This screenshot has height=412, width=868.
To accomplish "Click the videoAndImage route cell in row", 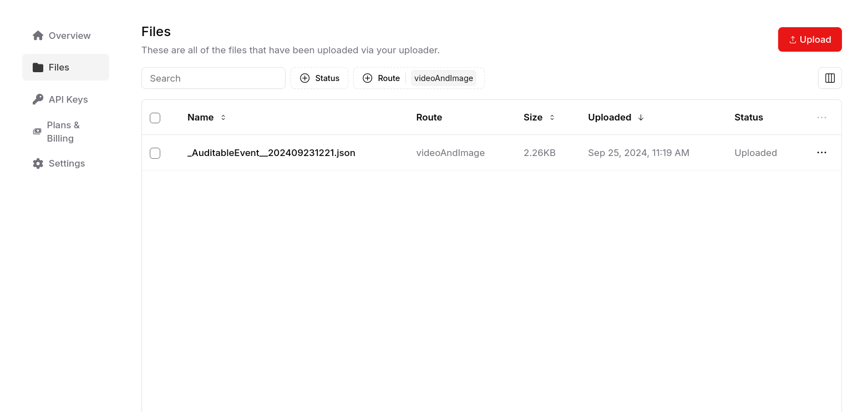I will click(450, 153).
